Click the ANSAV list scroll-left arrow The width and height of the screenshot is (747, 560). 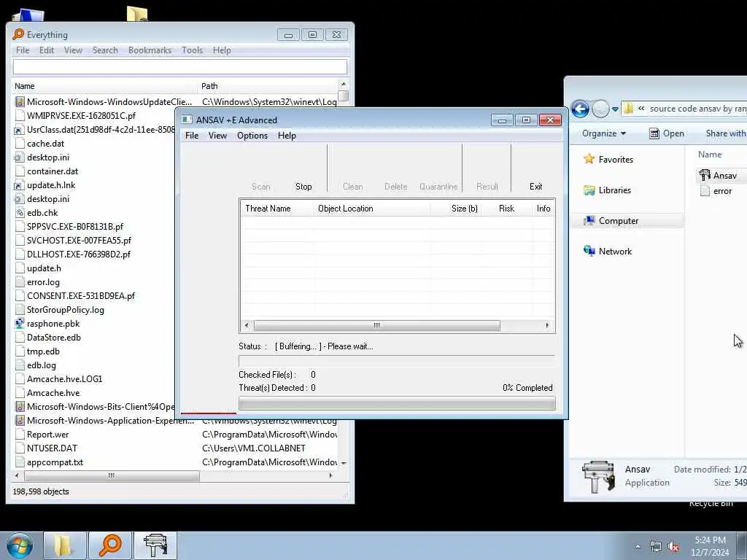point(247,325)
